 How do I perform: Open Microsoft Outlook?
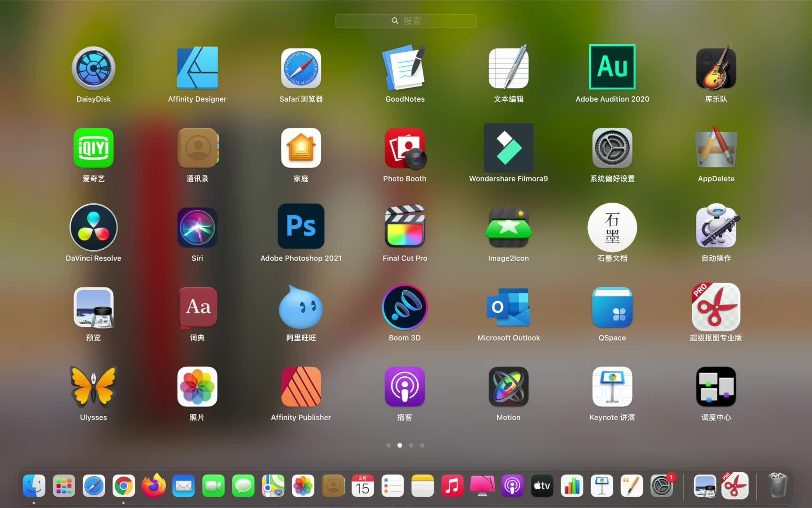pyautogui.click(x=508, y=307)
